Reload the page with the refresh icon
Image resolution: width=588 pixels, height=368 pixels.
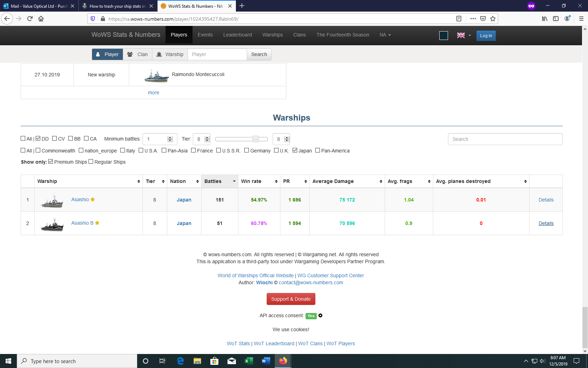tap(30, 19)
